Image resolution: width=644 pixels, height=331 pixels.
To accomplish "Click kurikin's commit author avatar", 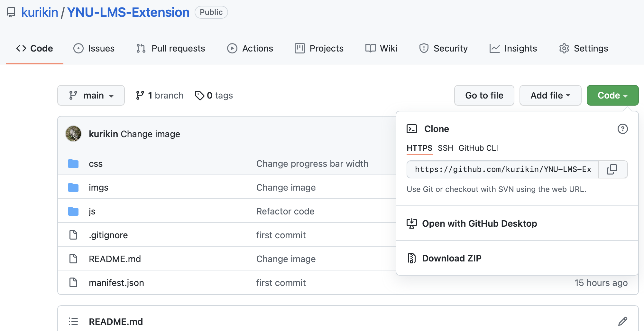I will coord(73,134).
